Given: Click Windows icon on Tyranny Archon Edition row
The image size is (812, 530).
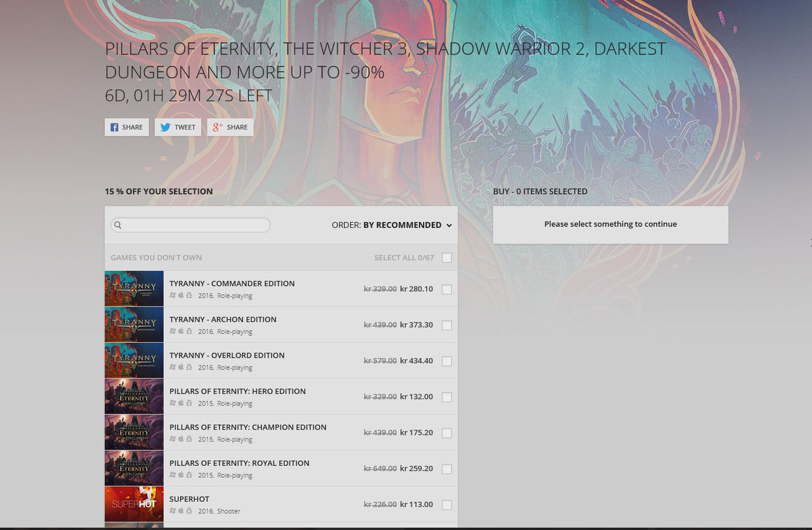Looking at the screenshot, I should pos(173,331).
